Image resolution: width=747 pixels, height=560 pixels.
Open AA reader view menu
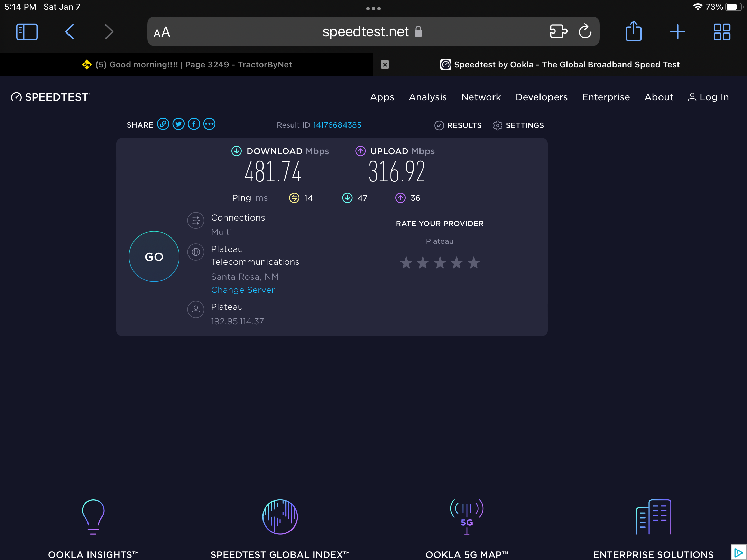tap(162, 32)
